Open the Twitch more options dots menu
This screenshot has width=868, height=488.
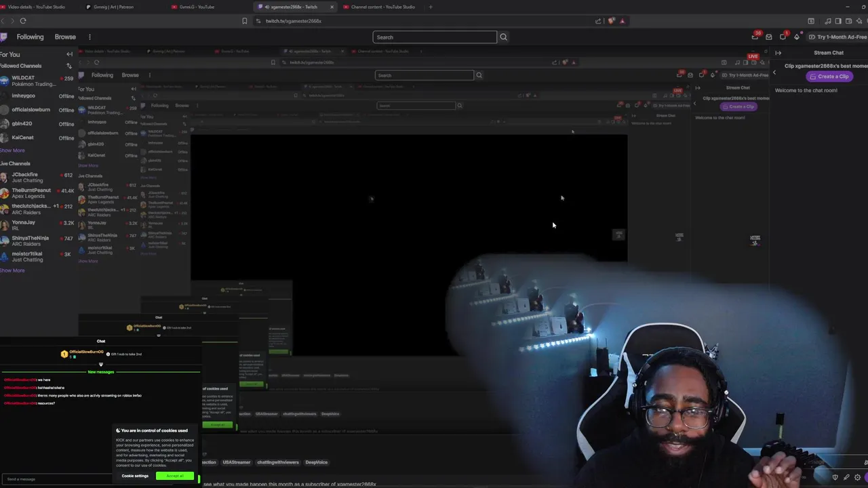[90, 37]
